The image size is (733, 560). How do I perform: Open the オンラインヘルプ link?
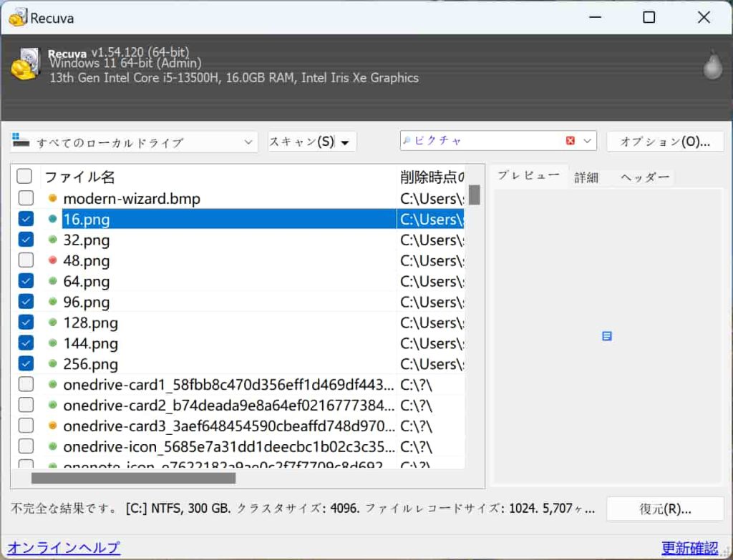[64, 547]
